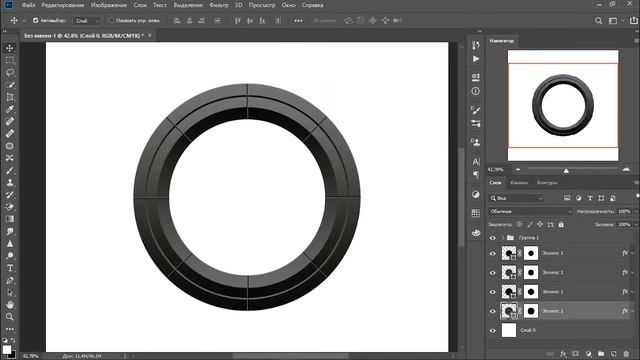The image size is (640, 360).
Task: Select the Lasso tool
Action: pyautogui.click(x=10, y=73)
